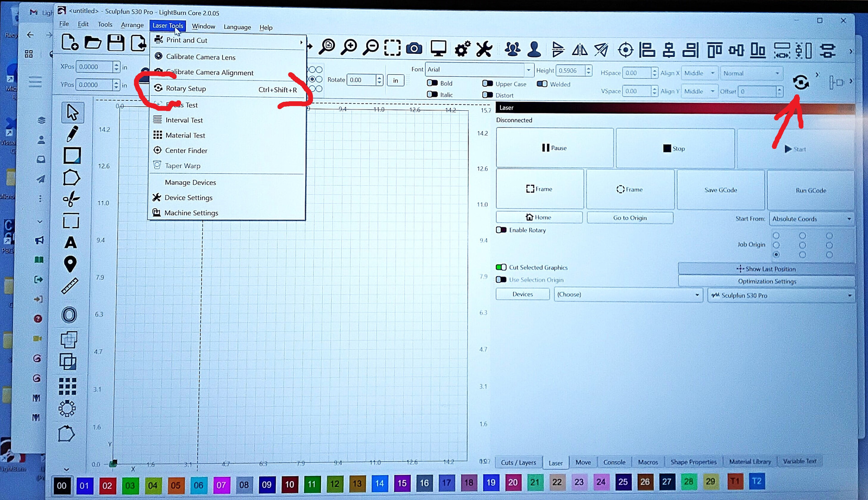Toggle the Cut Selected Graphics switch
The height and width of the screenshot is (500, 868).
tap(501, 267)
